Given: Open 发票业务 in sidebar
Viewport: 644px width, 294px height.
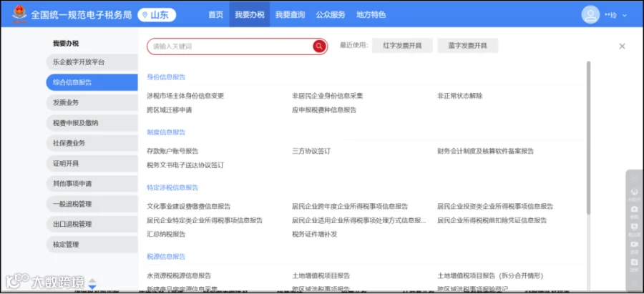Looking at the screenshot, I should point(92,103).
